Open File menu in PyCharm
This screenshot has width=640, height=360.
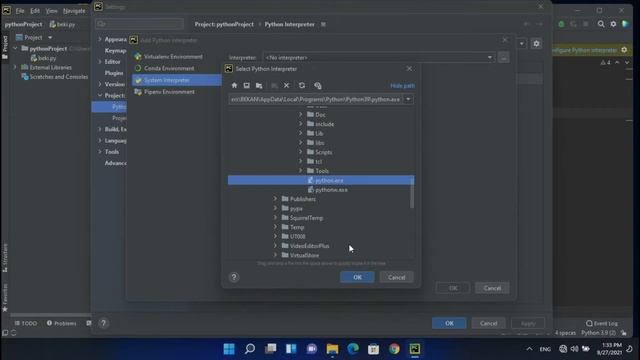20,11
